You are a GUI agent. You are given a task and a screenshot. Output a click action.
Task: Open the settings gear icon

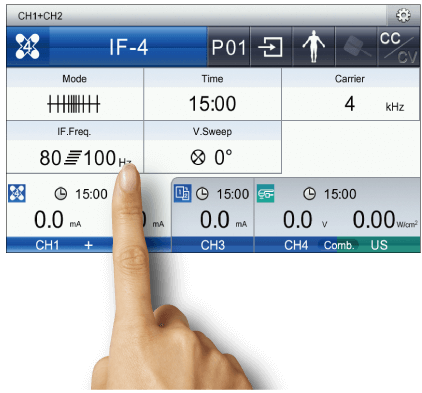(403, 15)
